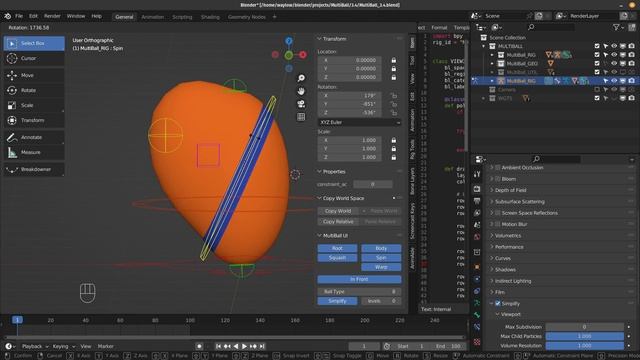Viewport: 640px width, 360px height.
Task: Open the Object properties tab icon
Action: [477, 267]
